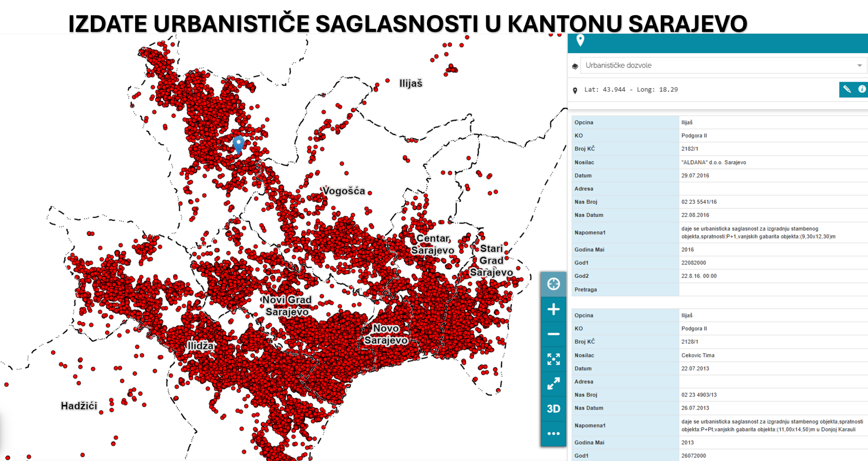Zoom out with the minus button
The height and width of the screenshot is (461, 868).
pos(553,334)
